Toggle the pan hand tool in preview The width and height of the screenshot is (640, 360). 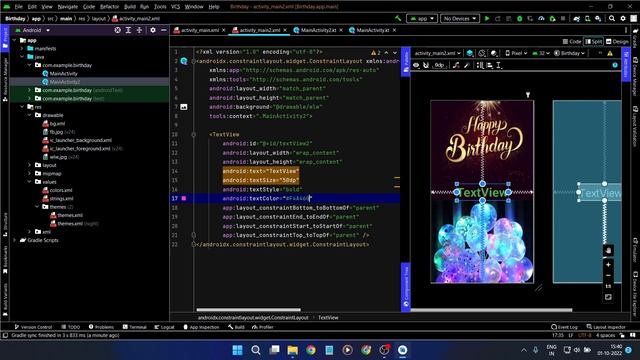coord(608,250)
